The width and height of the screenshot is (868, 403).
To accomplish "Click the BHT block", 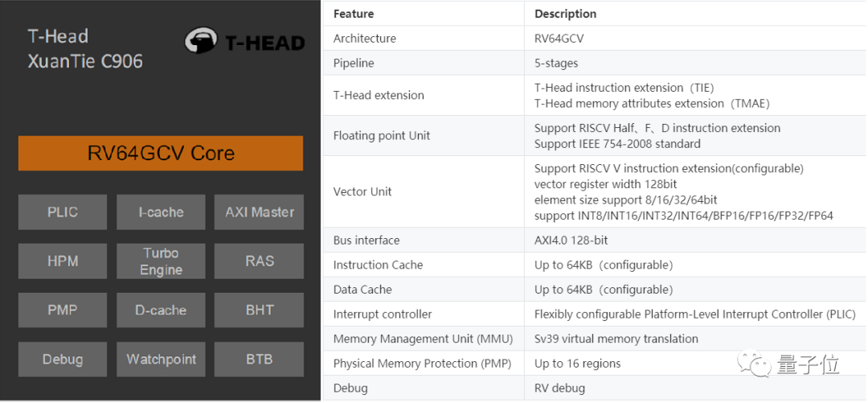I will (x=259, y=310).
